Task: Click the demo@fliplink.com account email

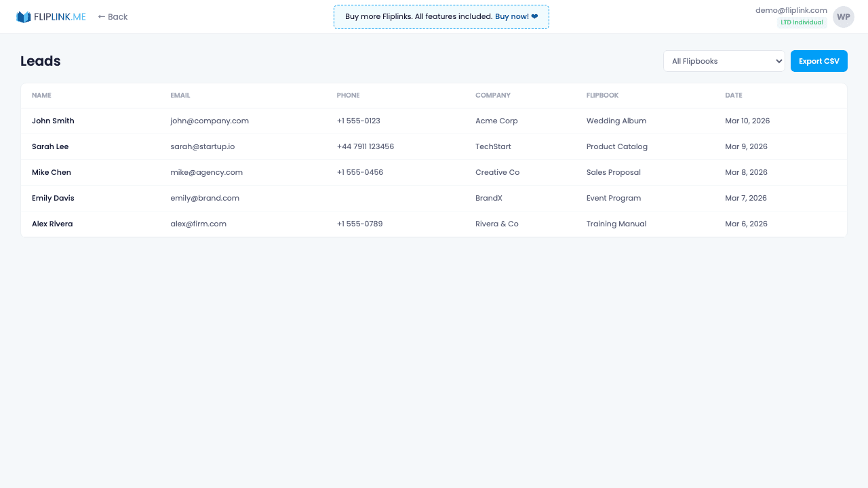Action: 791,10
